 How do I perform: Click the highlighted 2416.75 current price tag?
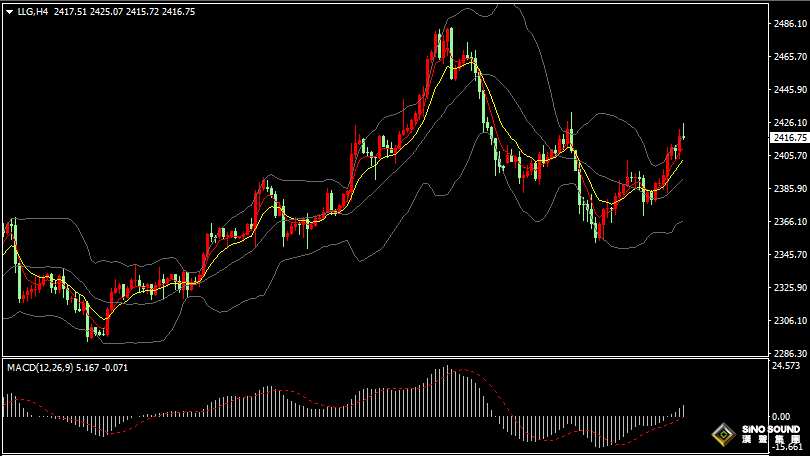[x=790, y=138]
